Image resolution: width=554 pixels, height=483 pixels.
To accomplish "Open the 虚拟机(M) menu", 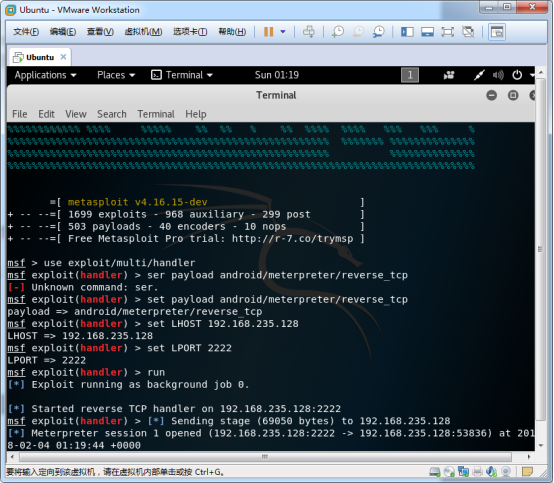I will (143, 32).
